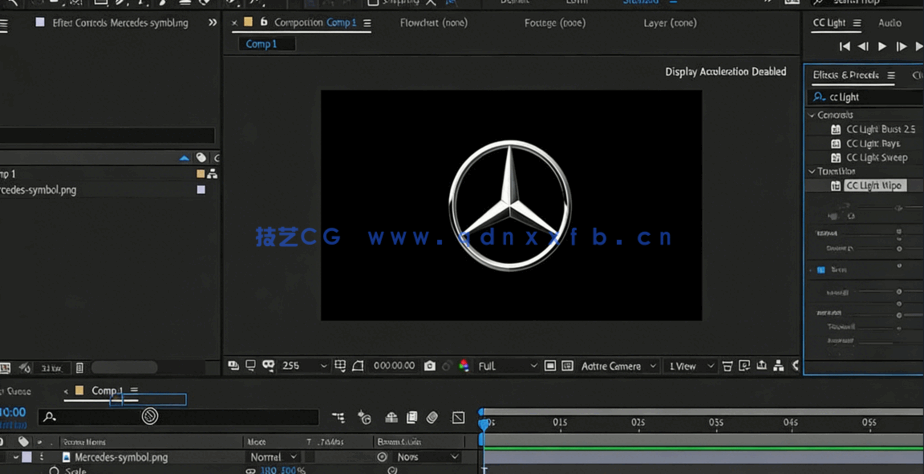Screen dimensions: 924x474
Task: Click the Comp 1 breadcrumb button
Action: [x=262, y=44]
